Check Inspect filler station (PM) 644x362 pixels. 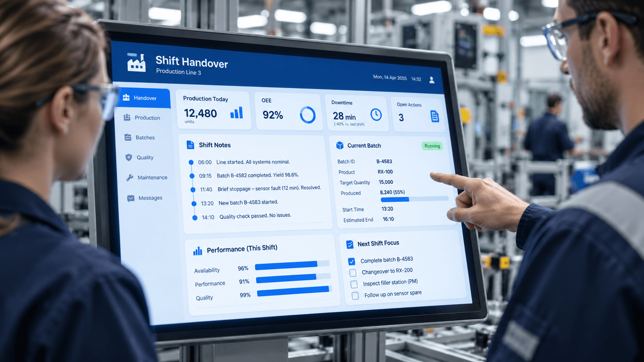coord(354,284)
